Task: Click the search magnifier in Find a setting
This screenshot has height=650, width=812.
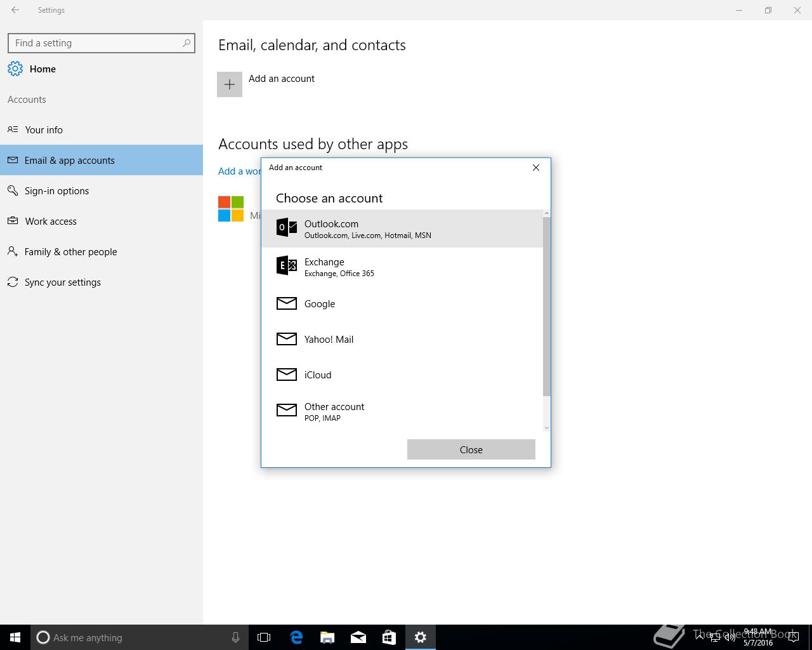Action: point(187,43)
